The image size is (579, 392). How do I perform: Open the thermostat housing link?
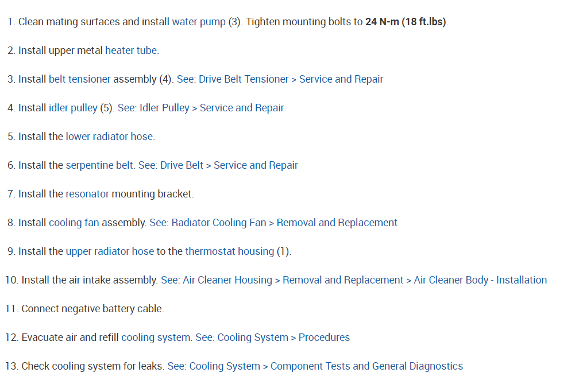[229, 251]
